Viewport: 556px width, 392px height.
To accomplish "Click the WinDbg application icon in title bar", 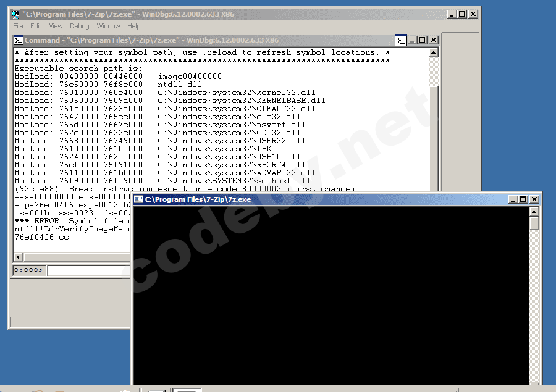I will 15,14.
